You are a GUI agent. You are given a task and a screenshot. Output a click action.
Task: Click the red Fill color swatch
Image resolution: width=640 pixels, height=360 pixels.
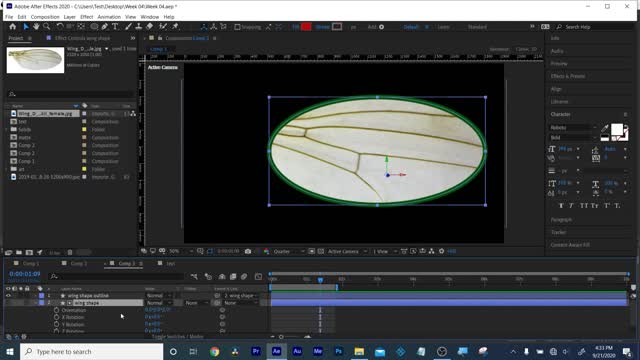coord(306,27)
